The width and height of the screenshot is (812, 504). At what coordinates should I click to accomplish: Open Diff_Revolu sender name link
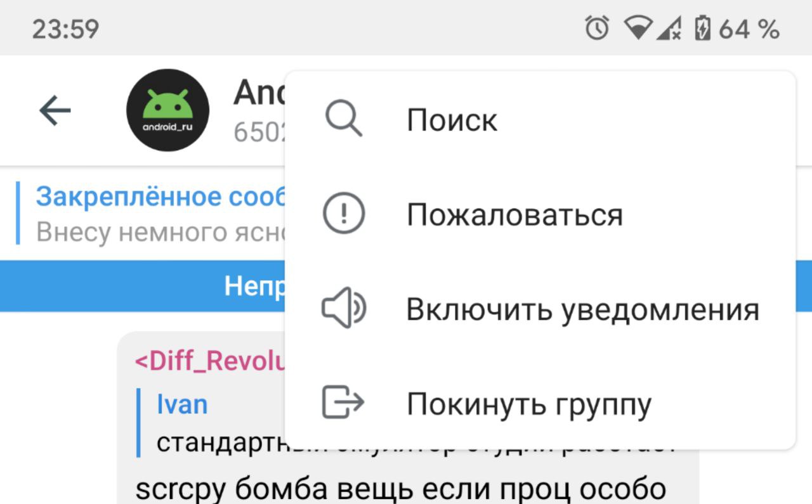click(x=210, y=361)
